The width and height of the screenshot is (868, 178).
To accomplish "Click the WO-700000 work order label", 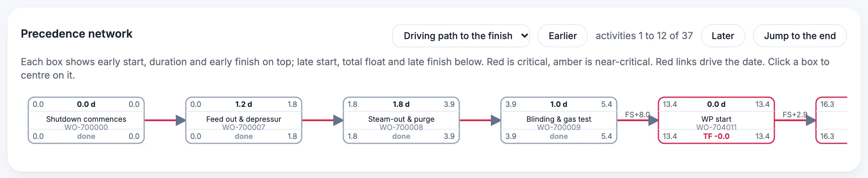I will tap(86, 127).
